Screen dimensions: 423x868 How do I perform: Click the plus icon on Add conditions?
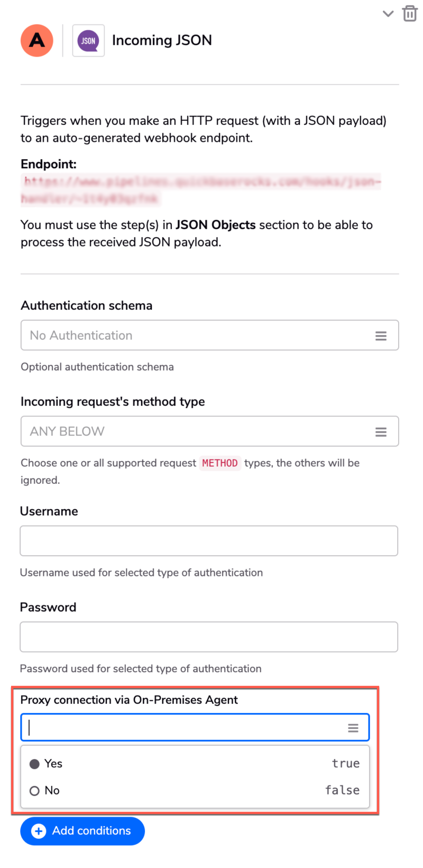pyautogui.click(x=39, y=831)
